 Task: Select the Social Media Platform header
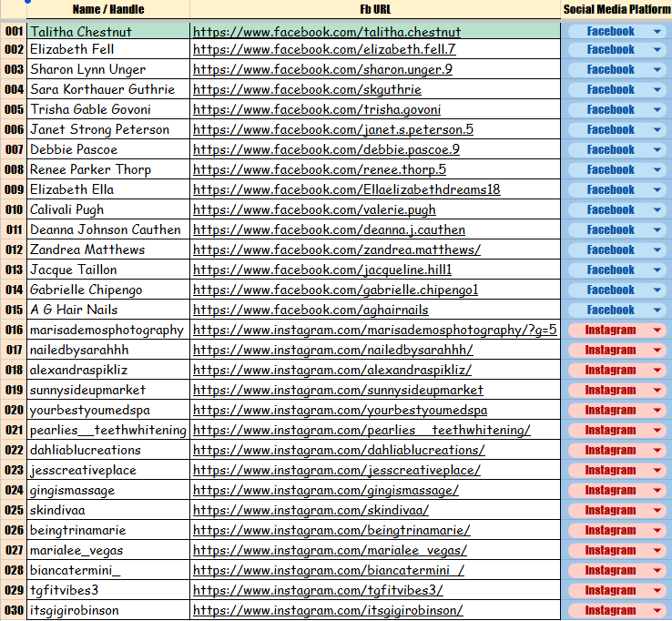click(x=616, y=9)
